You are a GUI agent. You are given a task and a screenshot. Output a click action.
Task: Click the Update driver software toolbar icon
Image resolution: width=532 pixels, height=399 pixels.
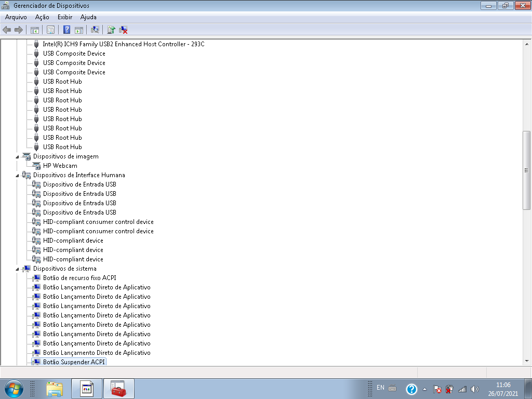point(111,30)
